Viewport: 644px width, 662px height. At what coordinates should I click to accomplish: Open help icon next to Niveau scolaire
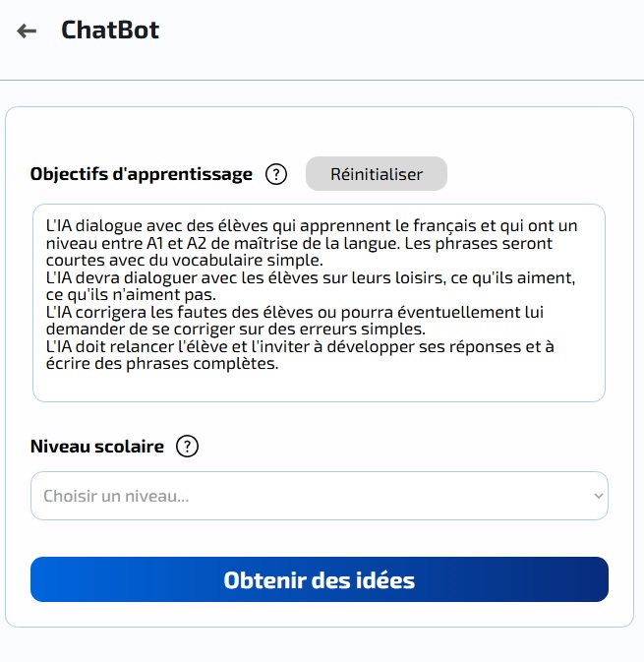click(x=187, y=447)
